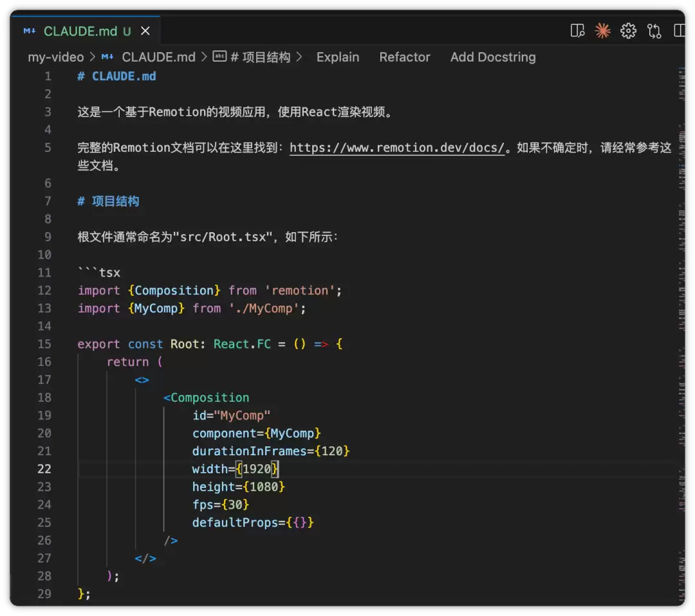Screen dimensions: 695x616
Task: Place cursor on 'width={1920}' line
Action: click(235, 469)
